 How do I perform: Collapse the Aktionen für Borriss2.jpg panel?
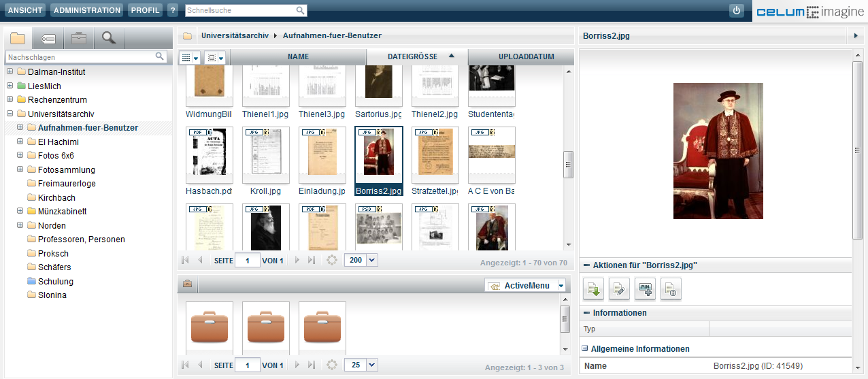pyautogui.click(x=586, y=265)
